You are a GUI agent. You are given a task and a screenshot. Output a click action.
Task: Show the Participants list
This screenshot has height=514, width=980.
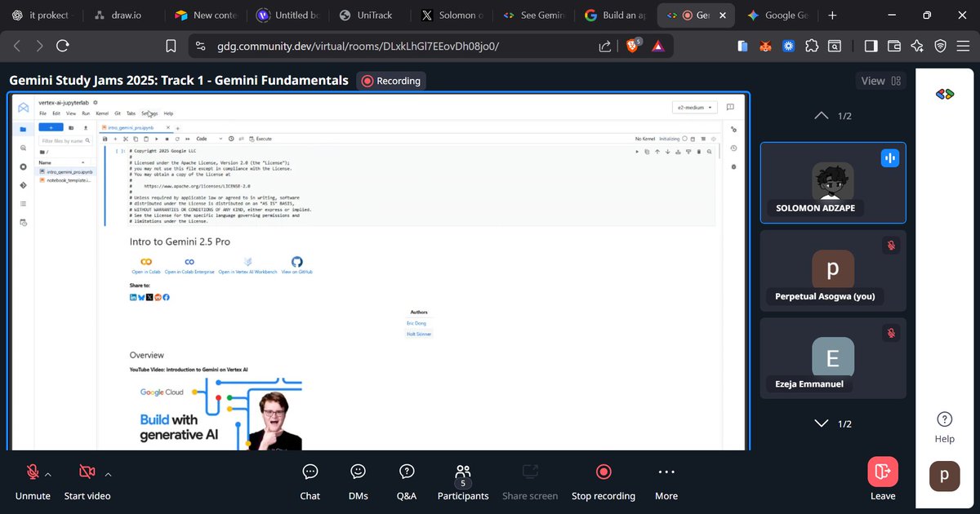pos(462,481)
